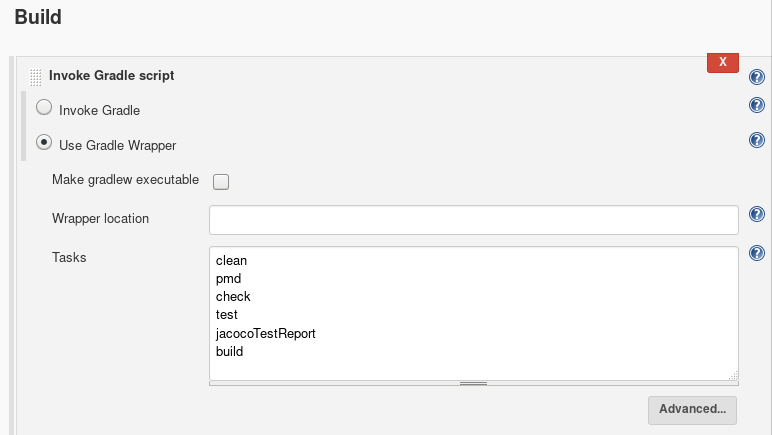The height and width of the screenshot is (435, 772).
Task: Open help for Tasks field
Action: pos(757,253)
